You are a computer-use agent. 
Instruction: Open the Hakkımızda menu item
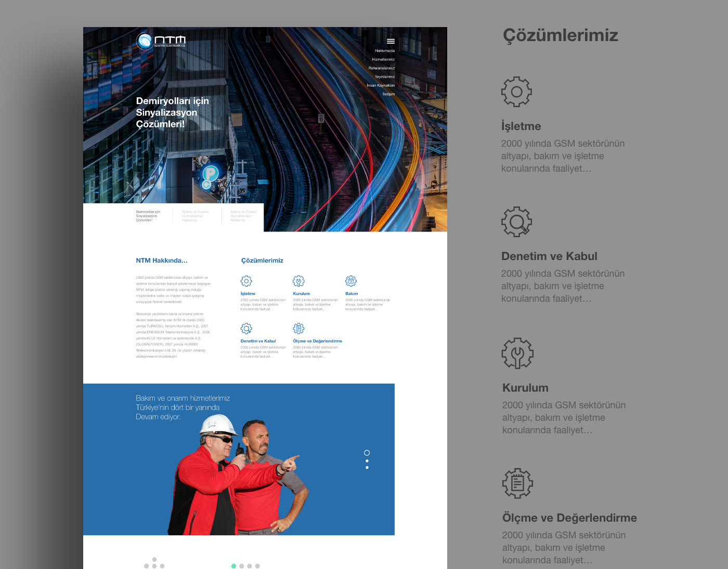pos(385,51)
